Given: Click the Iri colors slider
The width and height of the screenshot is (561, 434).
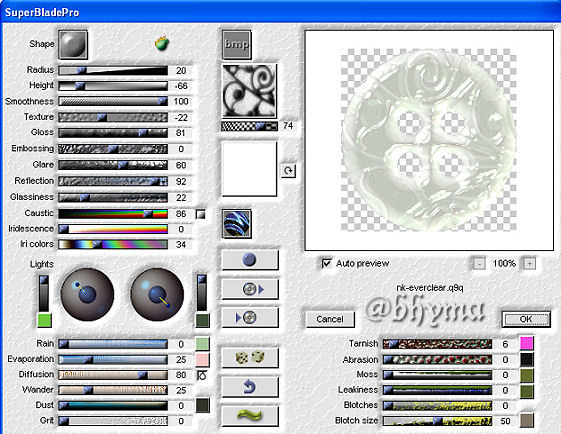Looking at the screenshot, I should tap(113, 244).
